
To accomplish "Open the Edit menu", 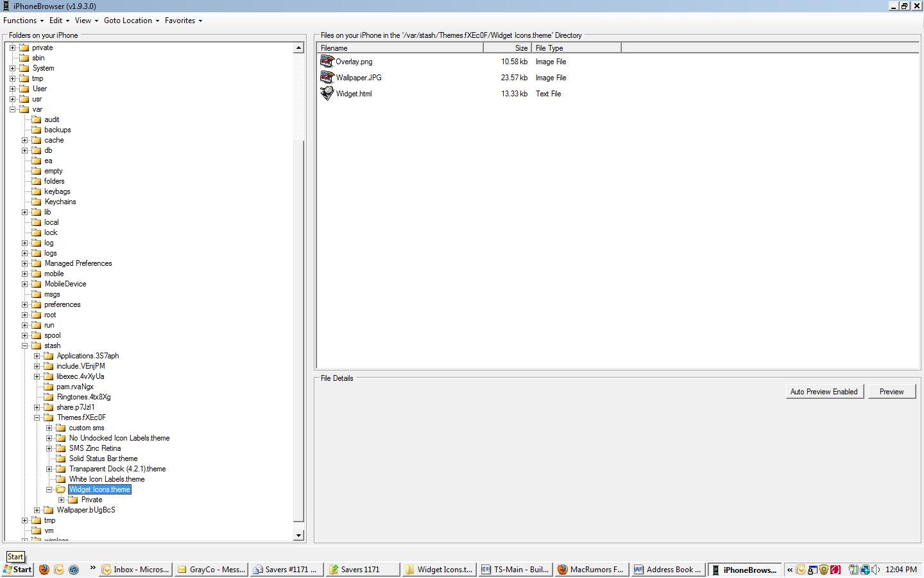I will pos(59,21).
